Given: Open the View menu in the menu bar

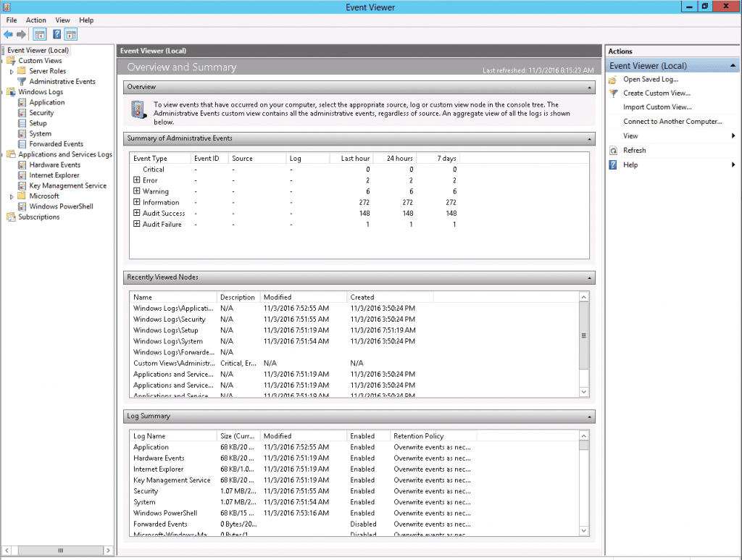Looking at the screenshot, I should point(62,20).
